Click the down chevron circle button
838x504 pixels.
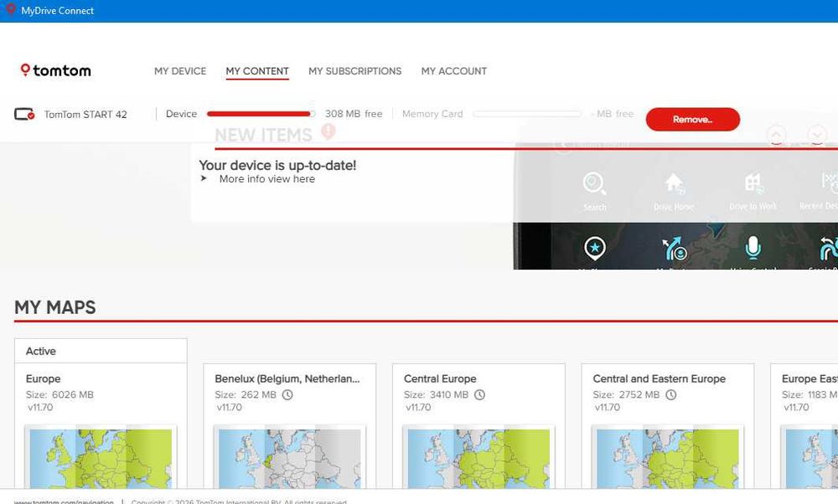pos(817,135)
